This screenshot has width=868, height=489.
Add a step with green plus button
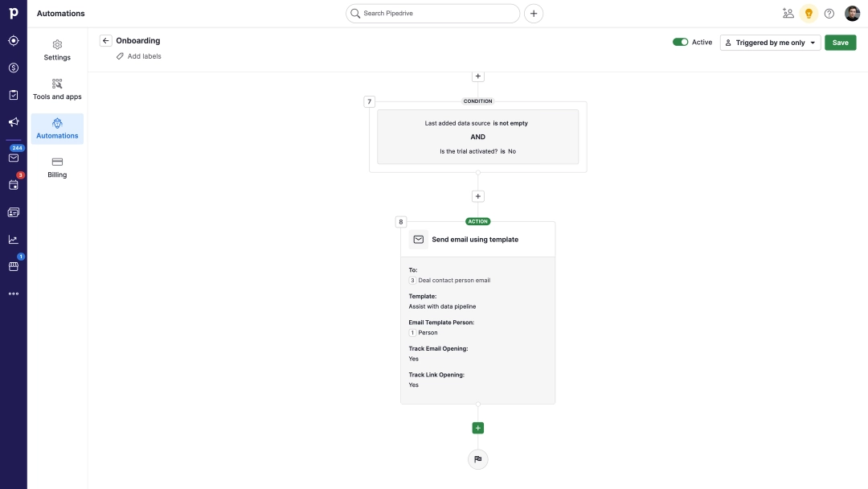tap(477, 428)
